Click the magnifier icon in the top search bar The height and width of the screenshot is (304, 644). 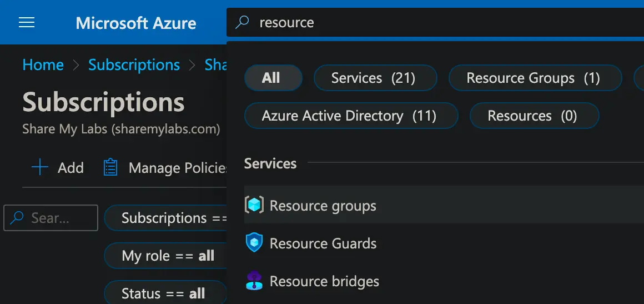(x=242, y=22)
